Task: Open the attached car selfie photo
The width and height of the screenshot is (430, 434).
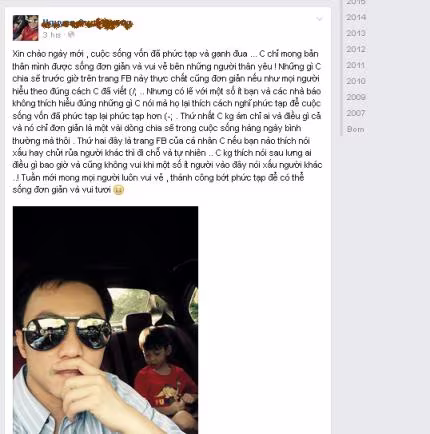Action: pyautogui.click(x=105, y=320)
